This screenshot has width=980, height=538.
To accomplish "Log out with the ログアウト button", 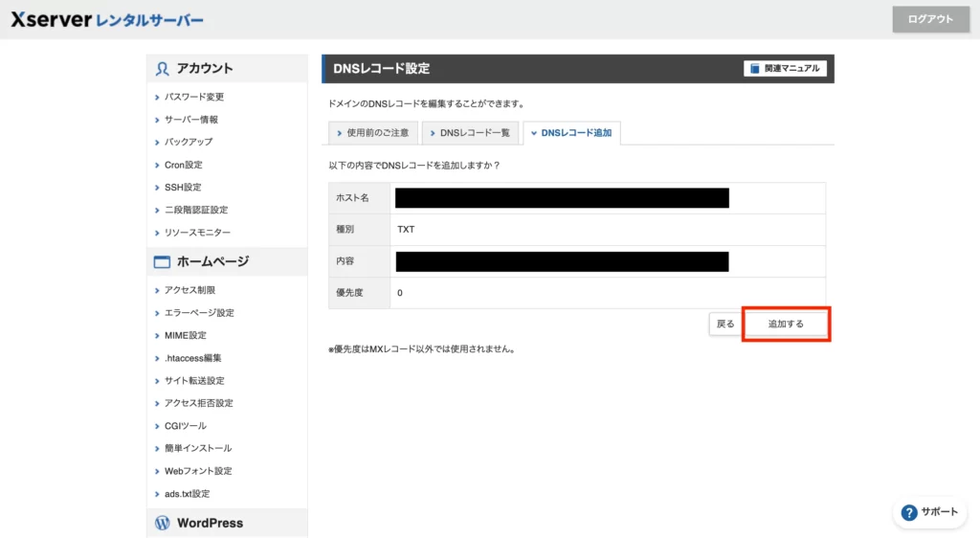I will [x=930, y=19].
